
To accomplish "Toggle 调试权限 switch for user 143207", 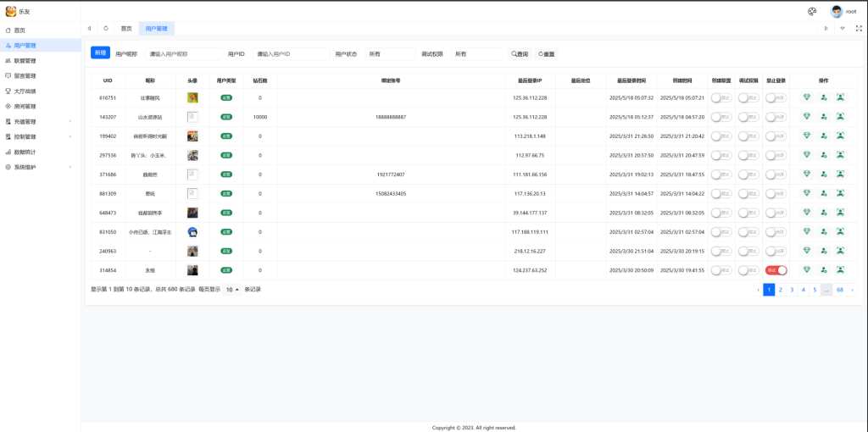I will pos(748,117).
